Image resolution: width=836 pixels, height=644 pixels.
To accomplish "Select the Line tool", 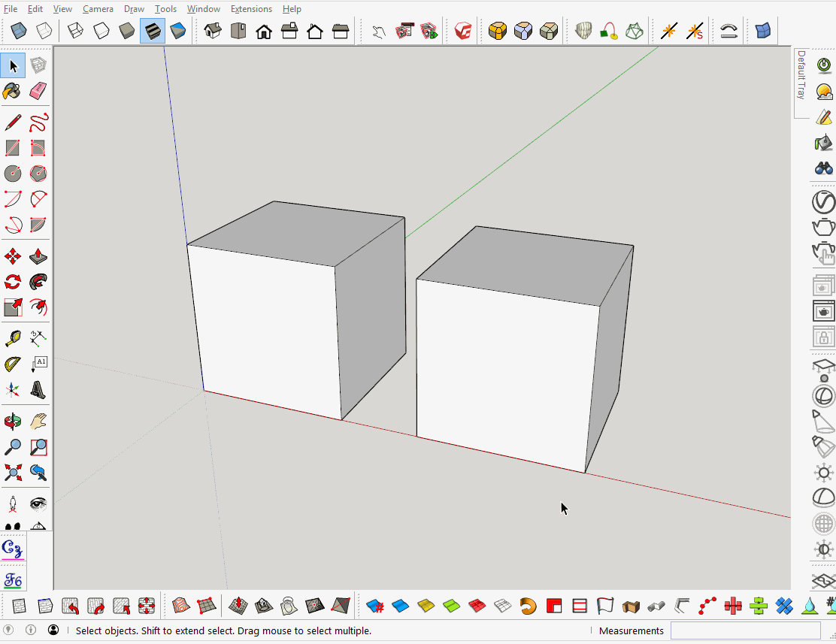I will [x=11, y=122].
